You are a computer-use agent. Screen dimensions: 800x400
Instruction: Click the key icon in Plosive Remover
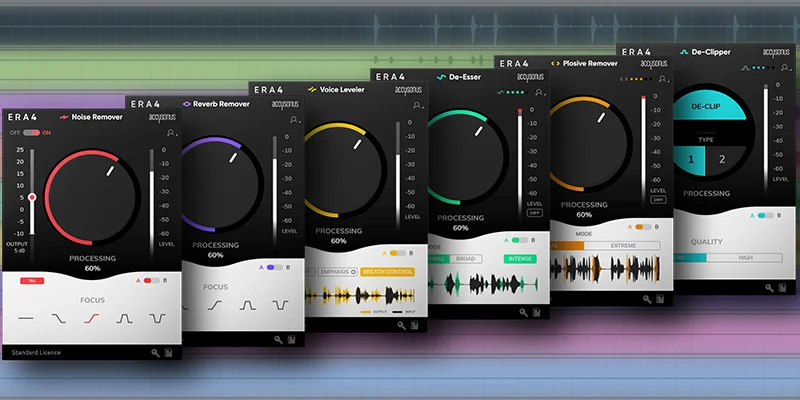(647, 299)
